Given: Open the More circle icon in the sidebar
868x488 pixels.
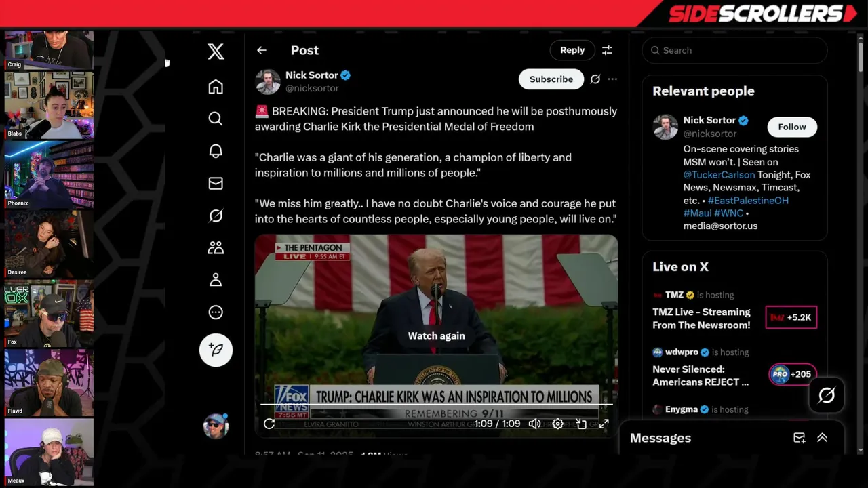Looking at the screenshot, I should click(x=216, y=312).
